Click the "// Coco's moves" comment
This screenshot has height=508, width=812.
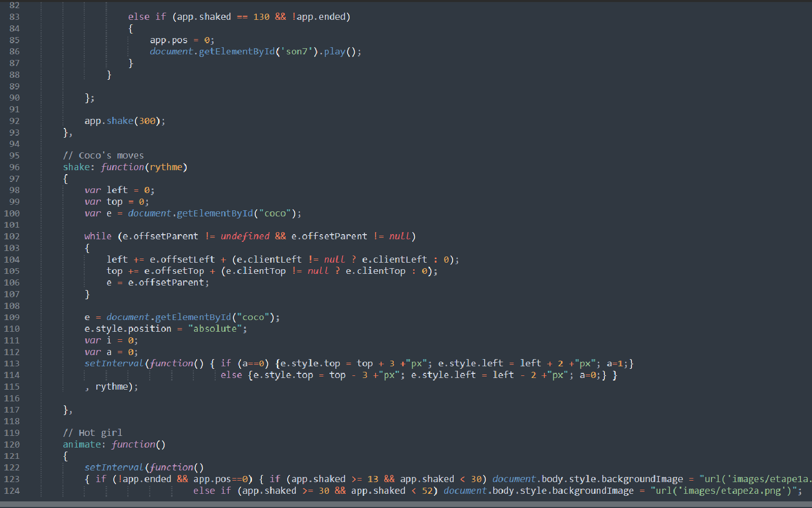103,155
